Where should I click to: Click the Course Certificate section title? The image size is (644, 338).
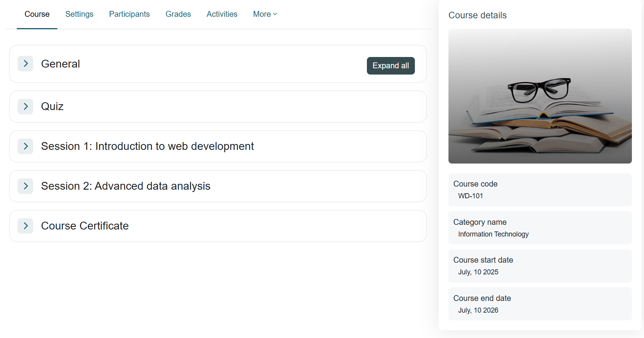click(85, 226)
